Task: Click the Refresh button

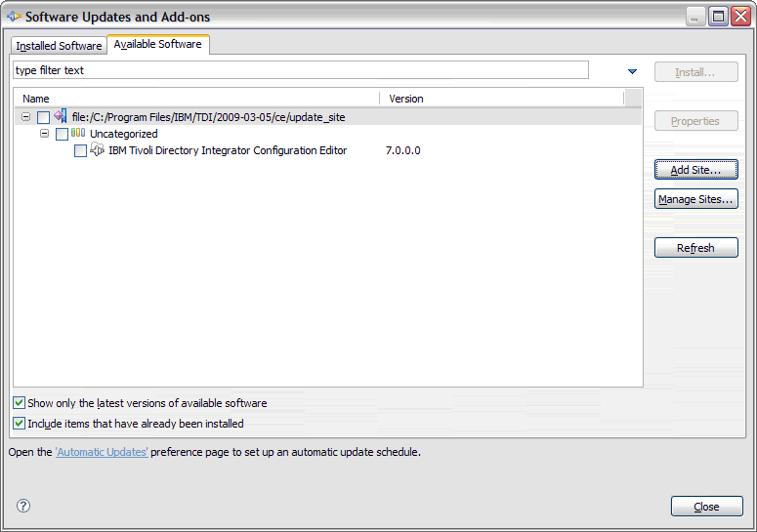Action: pyautogui.click(x=695, y=247)
